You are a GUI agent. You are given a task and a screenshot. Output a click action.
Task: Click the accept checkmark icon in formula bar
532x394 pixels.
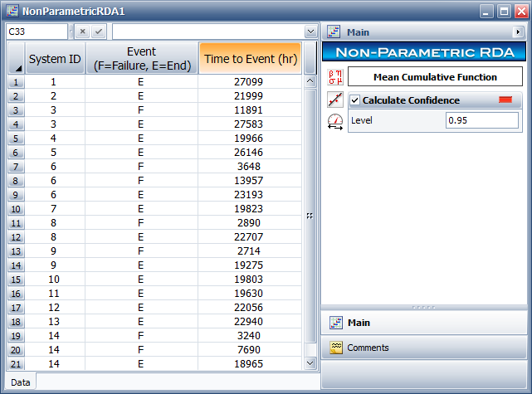99,32
